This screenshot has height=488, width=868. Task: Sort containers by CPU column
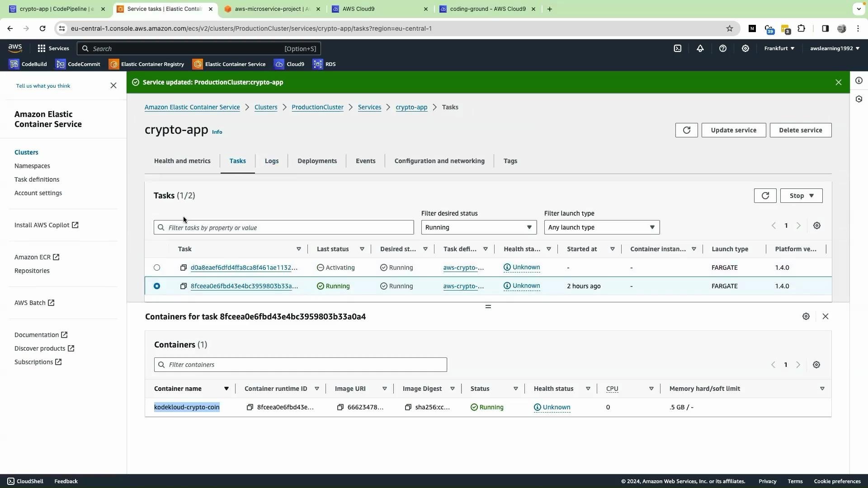651,389
